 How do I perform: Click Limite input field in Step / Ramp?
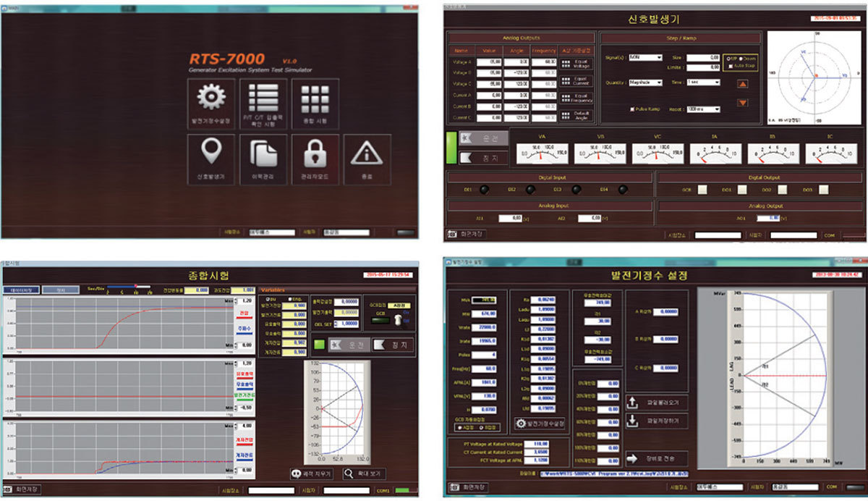coord(703,67)
